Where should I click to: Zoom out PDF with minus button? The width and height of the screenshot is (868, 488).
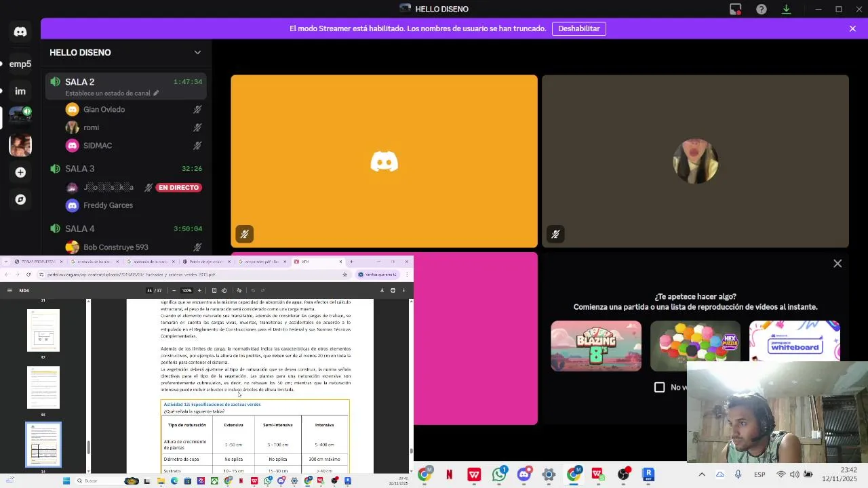[174, 290]
